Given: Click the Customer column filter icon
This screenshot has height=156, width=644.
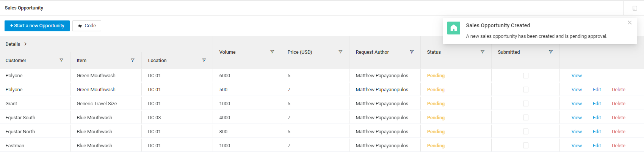Looking at the screenshot, I should click(61, 60).
